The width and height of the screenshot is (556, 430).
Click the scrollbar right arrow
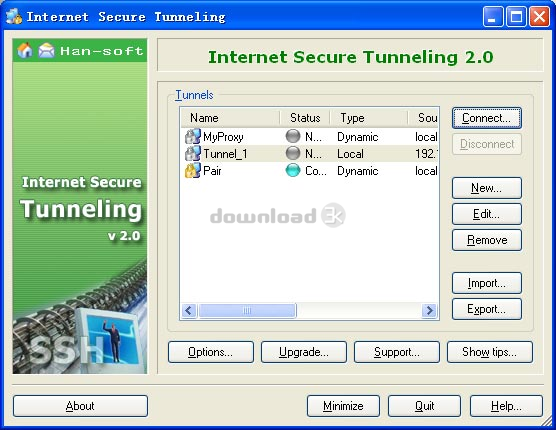point(429,311)
